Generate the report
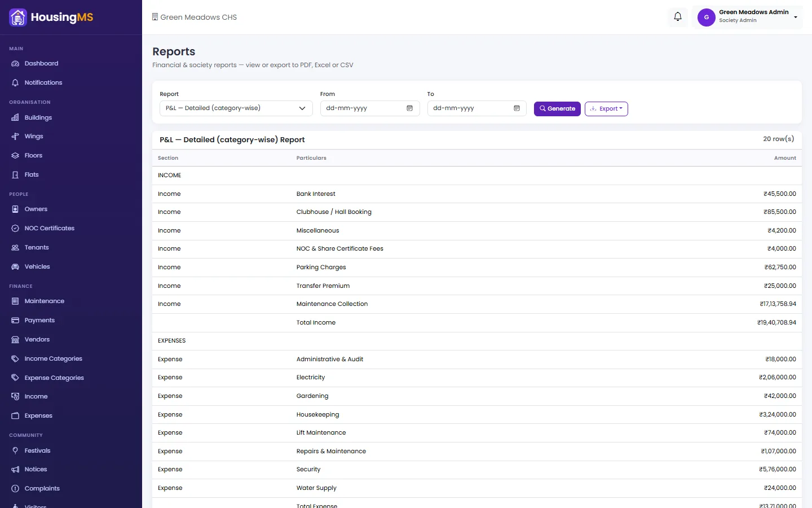The height and width of the screenshot is (508, 812). coord(557,109)
